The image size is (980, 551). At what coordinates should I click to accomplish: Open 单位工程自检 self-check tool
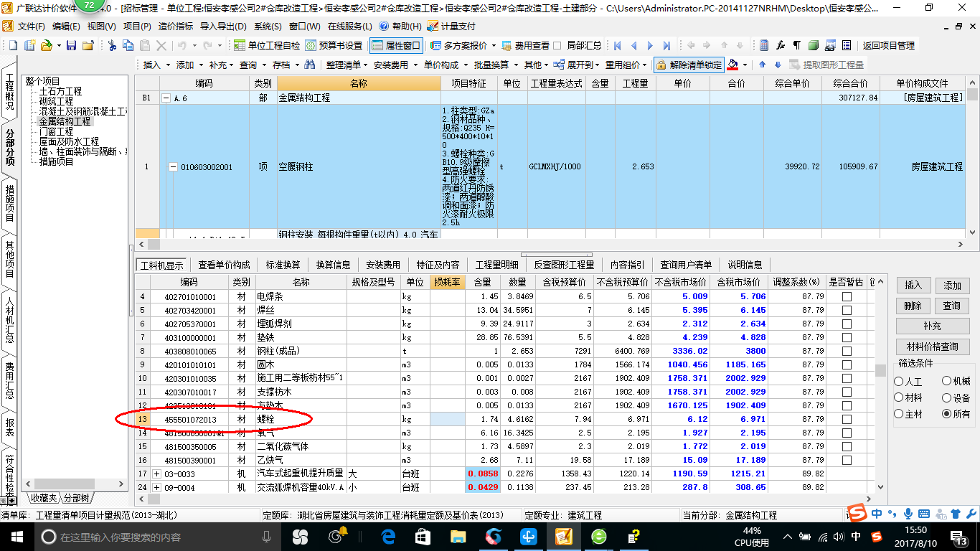coord(267,45)
